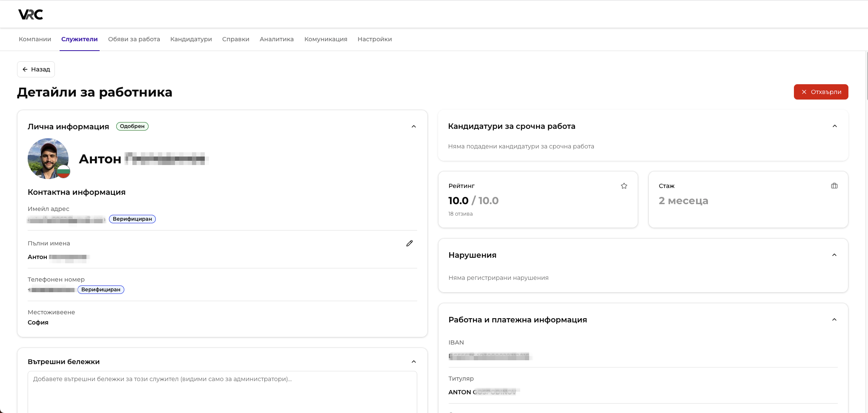Viewport: 868px width, 413px height.
Task: Click the briefcase icon on the Стаж card
Action: tap(834, 186)
